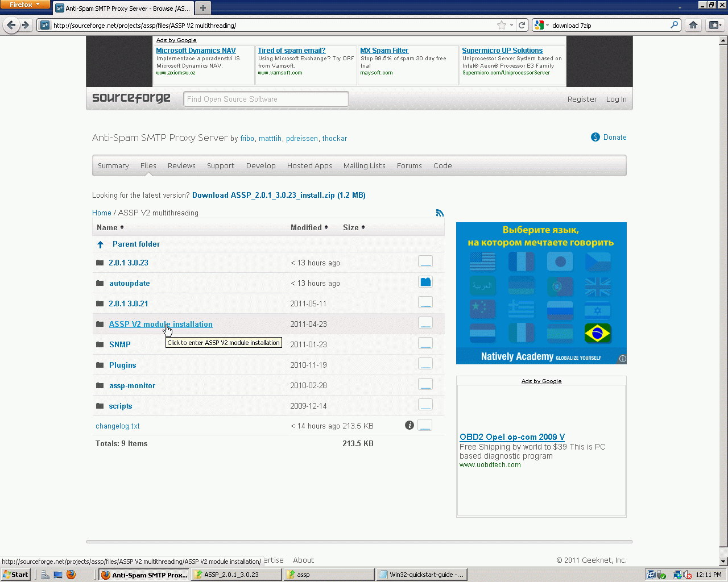Click the browser forward arrow
Image resolution: width=728 pixels, height=582 pixels.
click(25, 25)
